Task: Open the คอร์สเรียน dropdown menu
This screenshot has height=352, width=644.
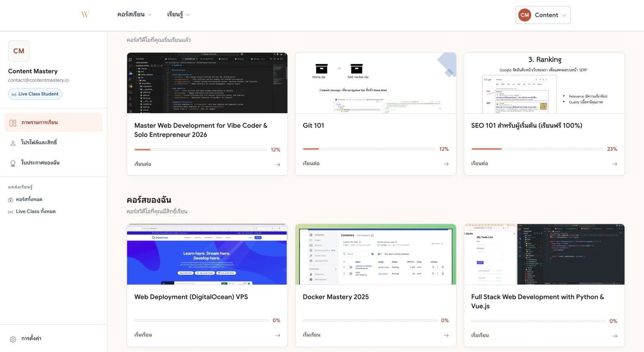Action: [x=134, y=14]
